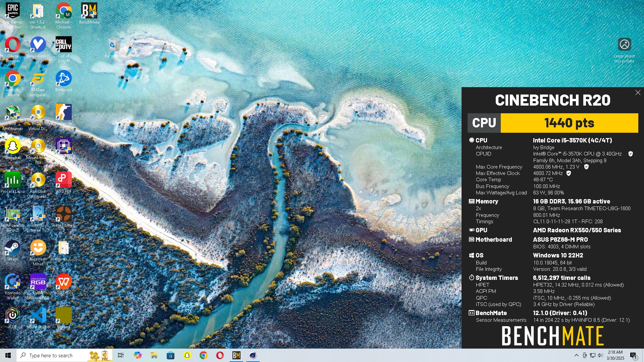
Task: Open Task View on the taskbar
Action: [x=121, y=355]
